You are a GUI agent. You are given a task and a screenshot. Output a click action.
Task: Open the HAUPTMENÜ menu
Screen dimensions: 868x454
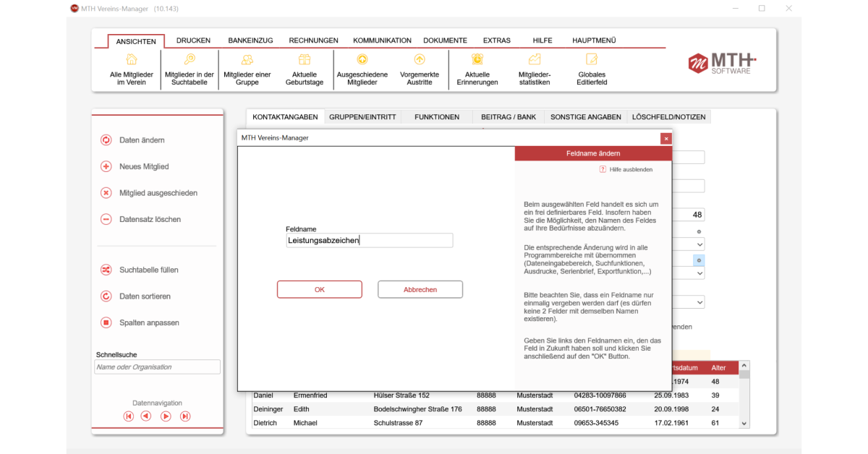(x=594, y=40)
